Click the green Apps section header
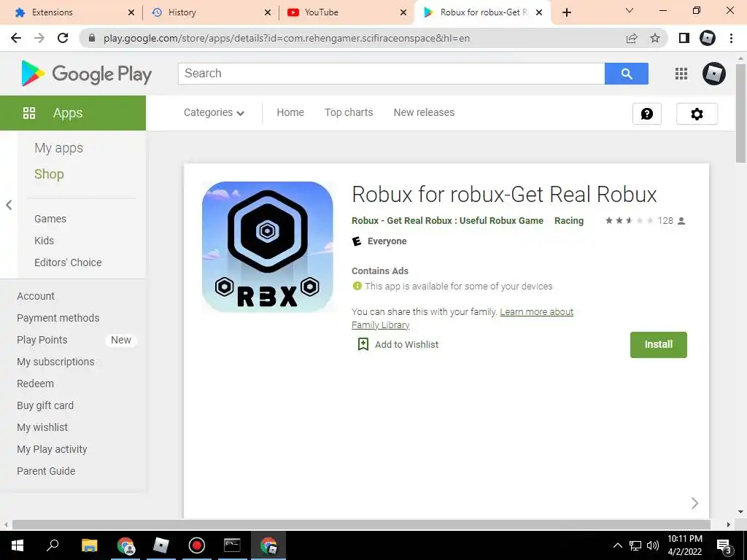Screen dimensions: 747x560 coord(73,113)
